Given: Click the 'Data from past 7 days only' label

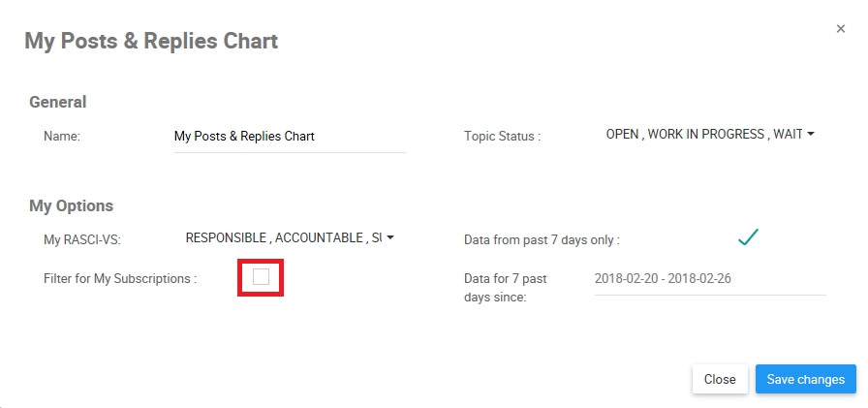Looking at the screenshot, I should point(542,239).
